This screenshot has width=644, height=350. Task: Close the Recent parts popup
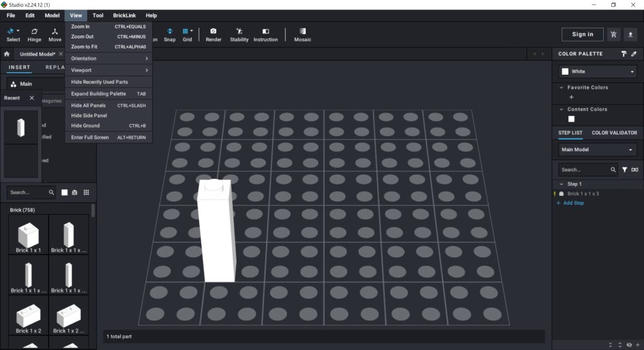pos(31,98)
